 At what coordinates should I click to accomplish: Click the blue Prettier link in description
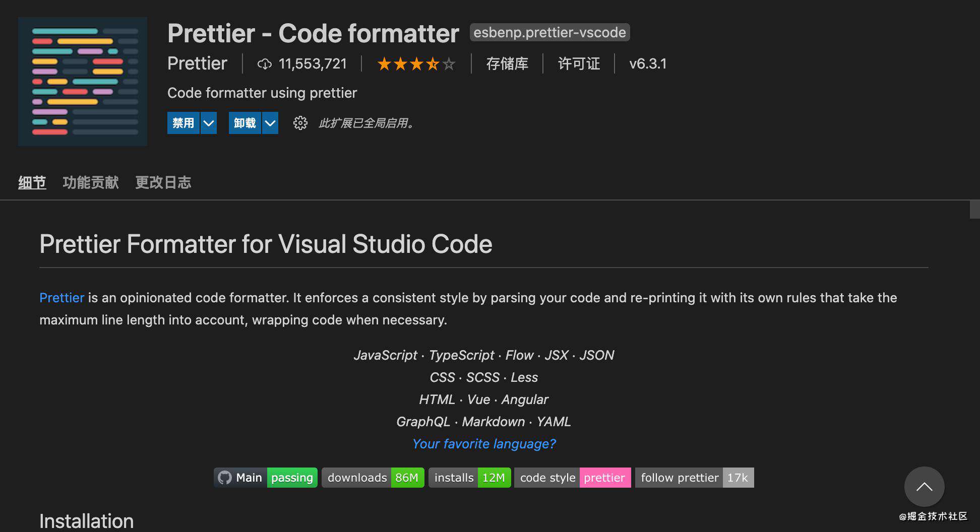pos(62,298)
